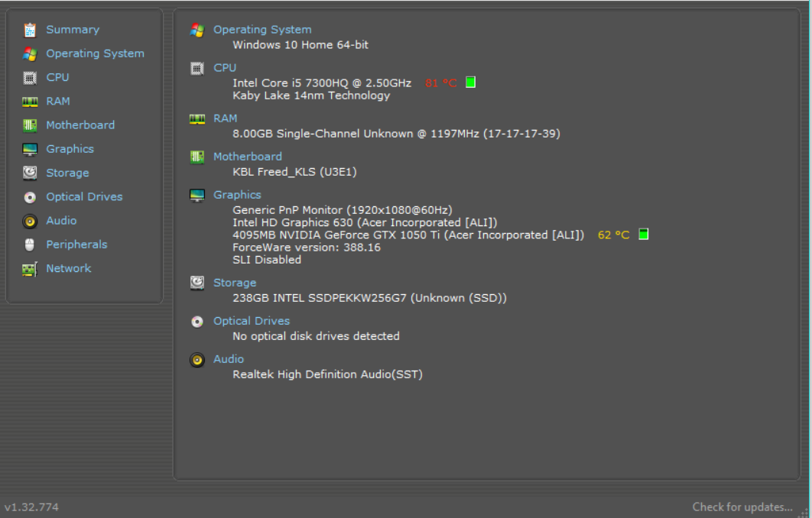This screenshot has height=518, width=812.
Task: Click the CPU chip icon in sidebar
Action: click(x=30, y=78)
